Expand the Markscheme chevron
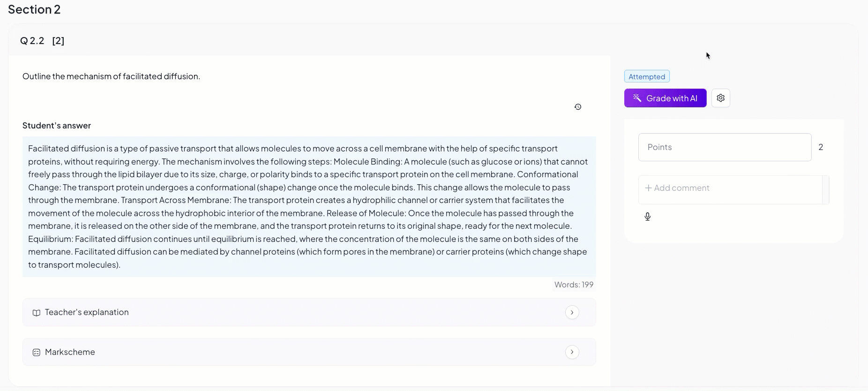The width and height of the screenshot is (868, 391). pos(572,352)
